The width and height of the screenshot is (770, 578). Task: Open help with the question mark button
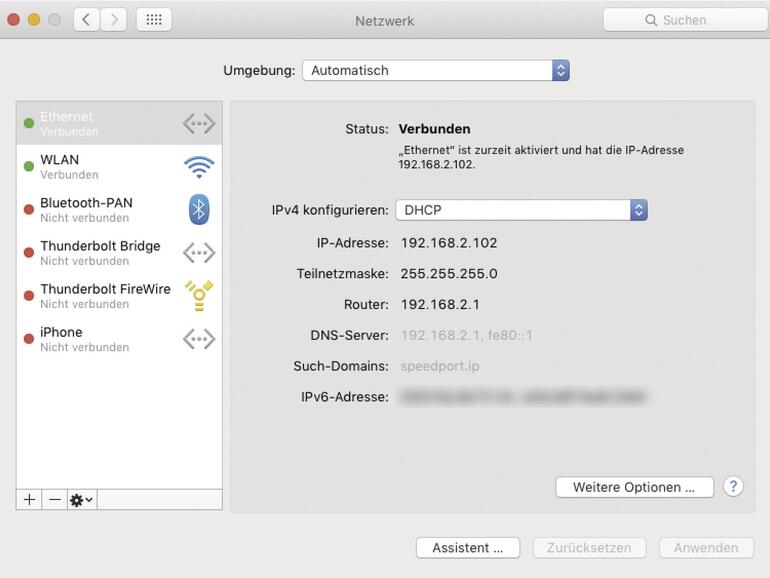(733, 487)
